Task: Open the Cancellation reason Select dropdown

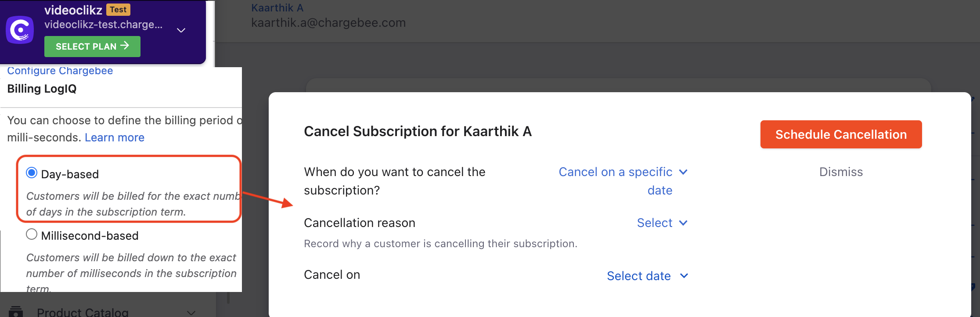Action: pyautogui.click(x=662, y=223)
